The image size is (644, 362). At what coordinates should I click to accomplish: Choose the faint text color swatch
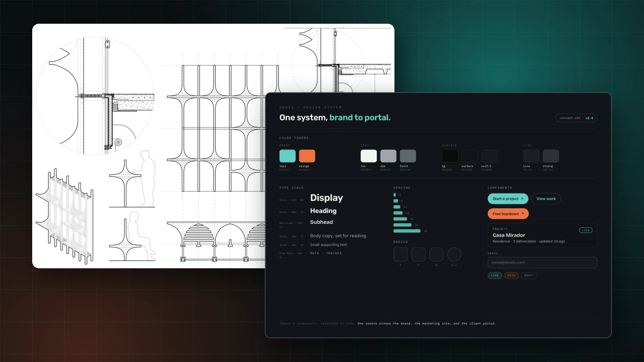[408, 156]
